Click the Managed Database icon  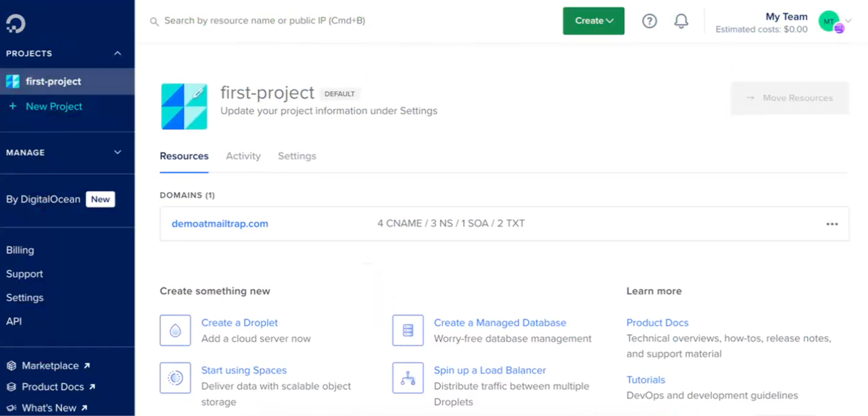pos(408,330)
